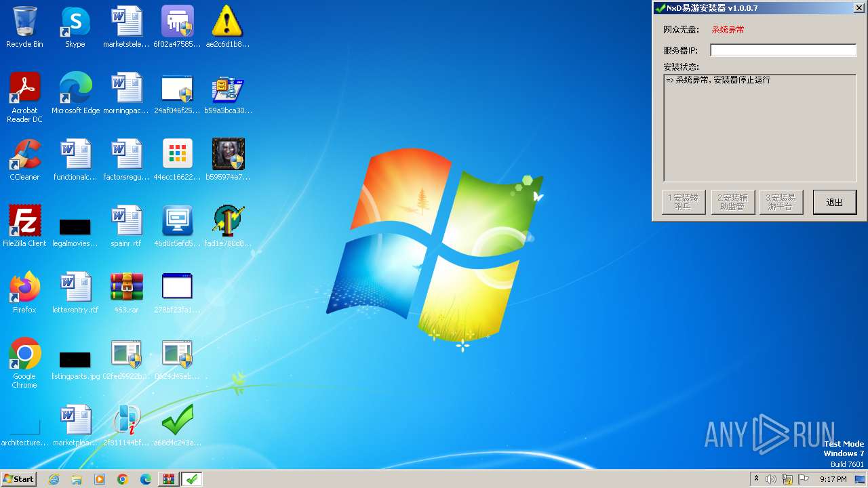Viewport: 868px width, 488px height.
Task: Select the spainr.rtf document icon
Action: (126, 226)
